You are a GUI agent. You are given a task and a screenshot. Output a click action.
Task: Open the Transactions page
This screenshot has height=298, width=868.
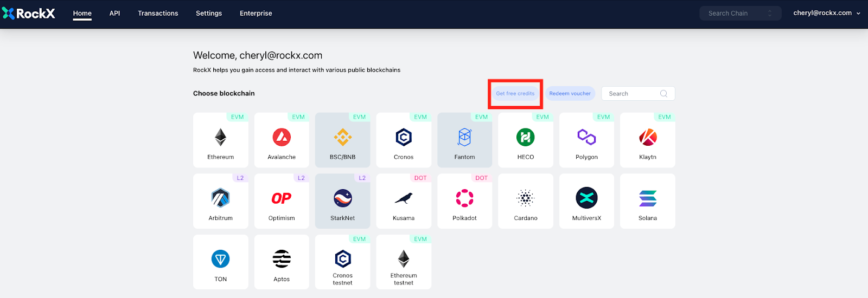pyautogui.click(x=158, y=13)
